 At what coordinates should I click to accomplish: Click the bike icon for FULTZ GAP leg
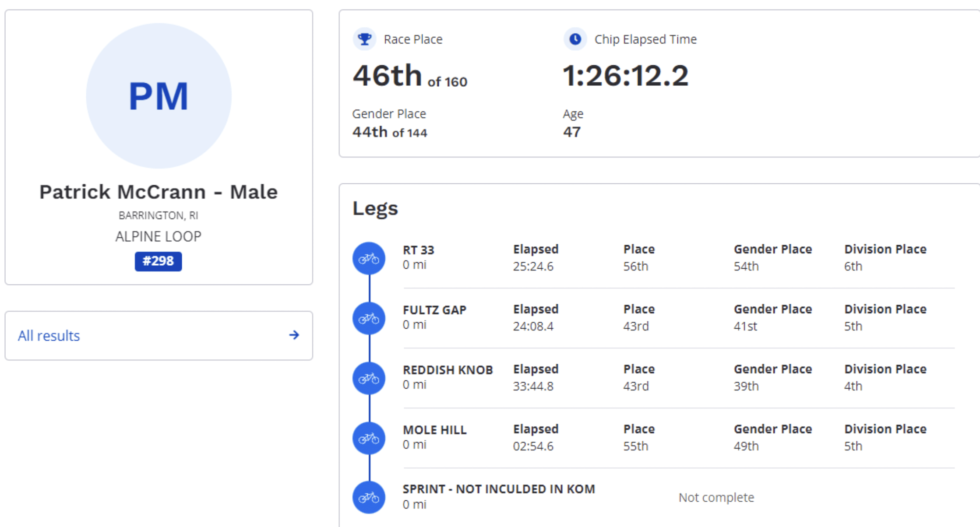pyautogui.click(x=369, y=319)
